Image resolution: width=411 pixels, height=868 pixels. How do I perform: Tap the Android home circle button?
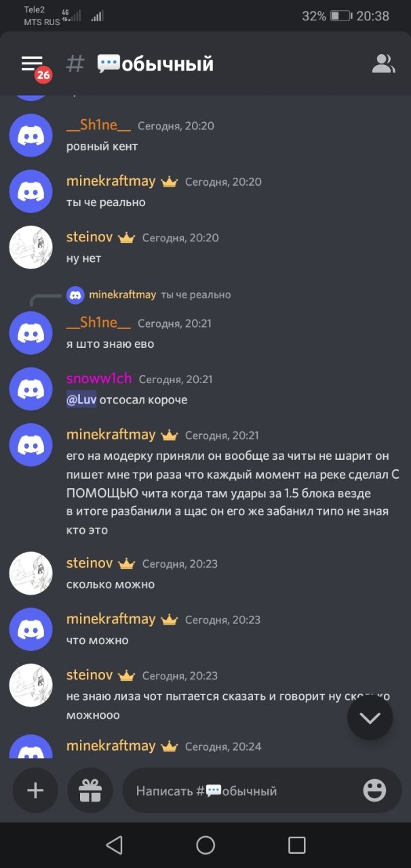point(206,845)
